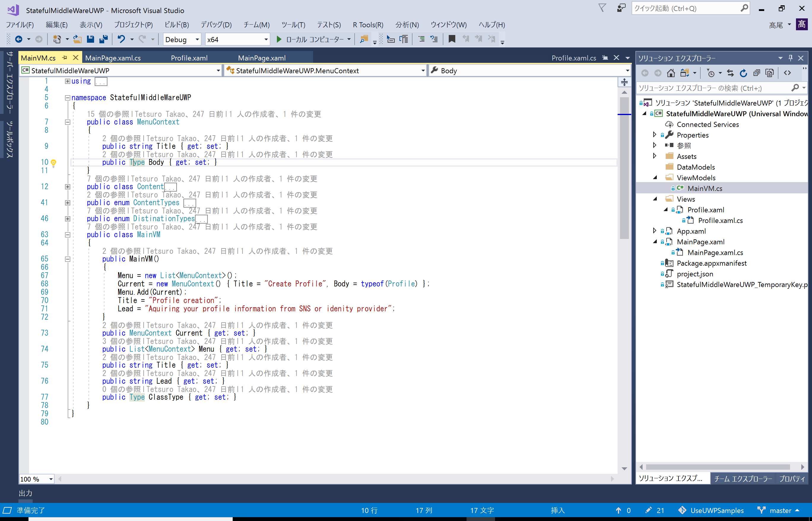Switch to the チーム エクスプローラー tab
The height and width of the screenshot is (521, 812).
pyautogui.click(x=743, y=479)
